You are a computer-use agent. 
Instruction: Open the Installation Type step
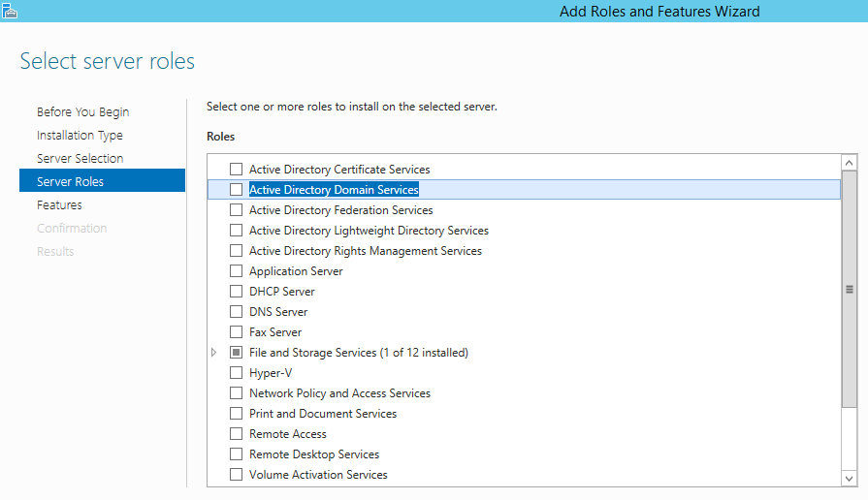pyautogui.click(x=80, y=135)
